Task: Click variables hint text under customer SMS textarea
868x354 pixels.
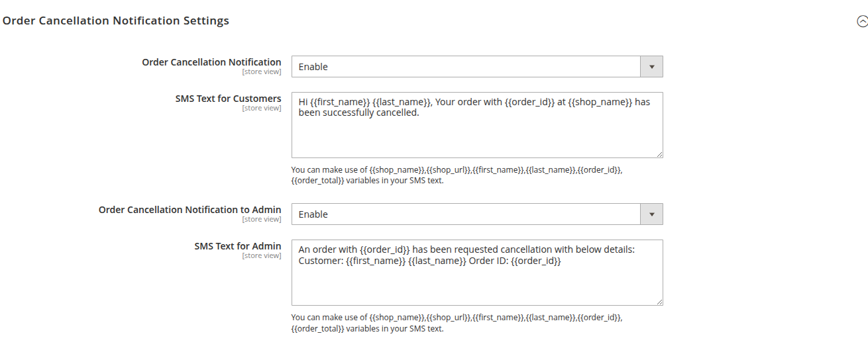Action: tap(457, 175)
